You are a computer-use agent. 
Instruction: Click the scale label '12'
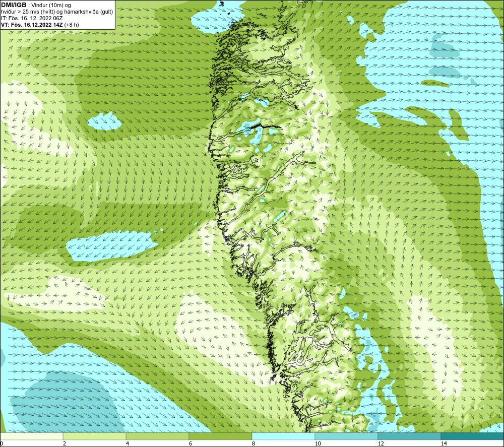coord(381,443)
